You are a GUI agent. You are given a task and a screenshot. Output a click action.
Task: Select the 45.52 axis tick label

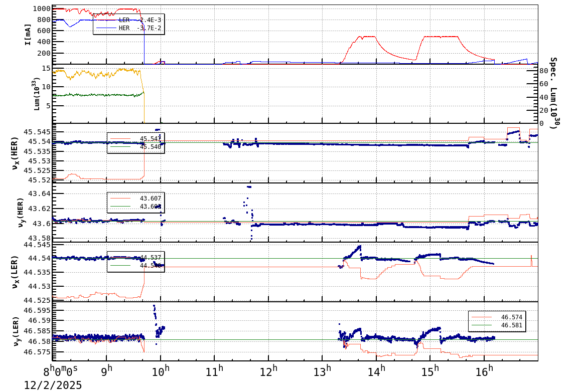coord(40,180)
